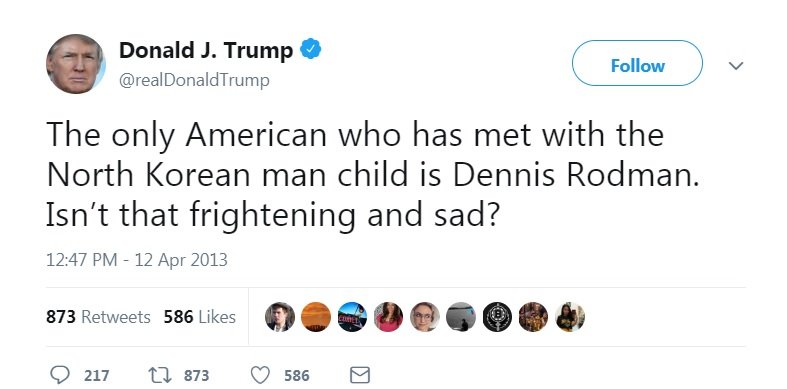Open the Donald J. Trump name link
The width and height of the screenshot is (787, 389).
[206, 50]
